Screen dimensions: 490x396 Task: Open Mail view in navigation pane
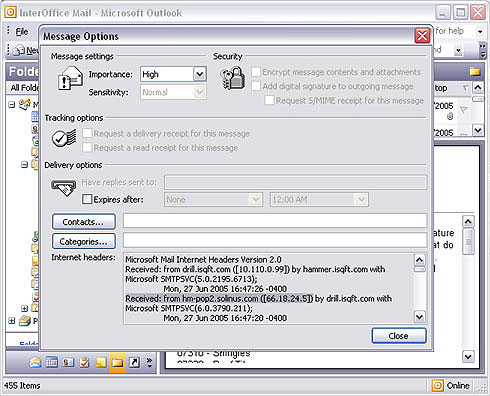click(35, 362)
